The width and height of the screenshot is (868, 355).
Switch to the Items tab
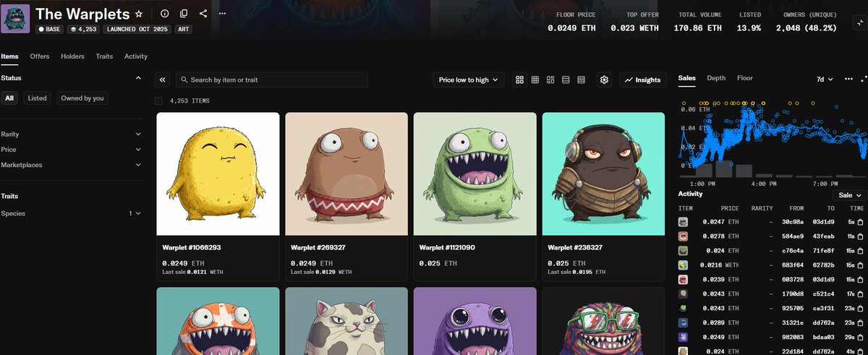pos(9,56)
